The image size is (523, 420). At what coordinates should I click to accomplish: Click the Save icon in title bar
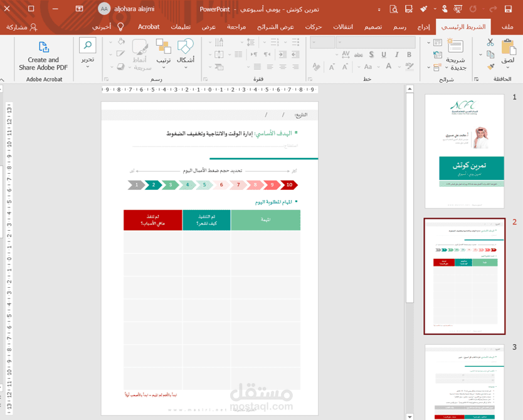tap(508, 9)
